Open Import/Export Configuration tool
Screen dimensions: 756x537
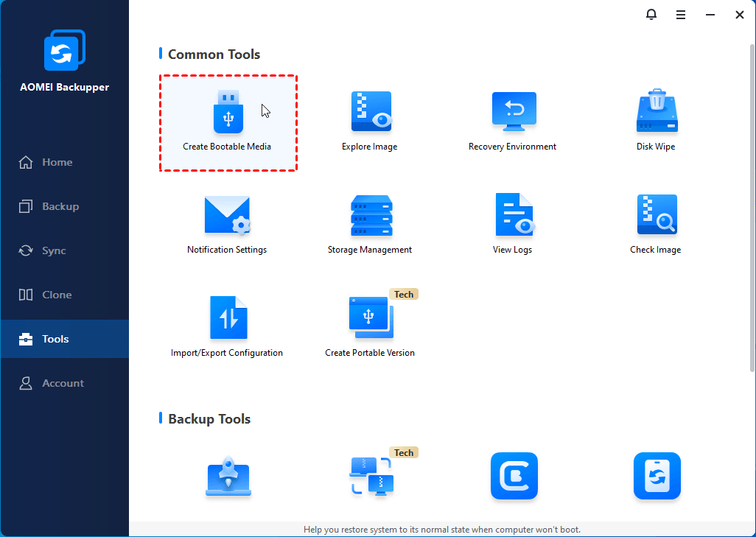pos(227,318)
